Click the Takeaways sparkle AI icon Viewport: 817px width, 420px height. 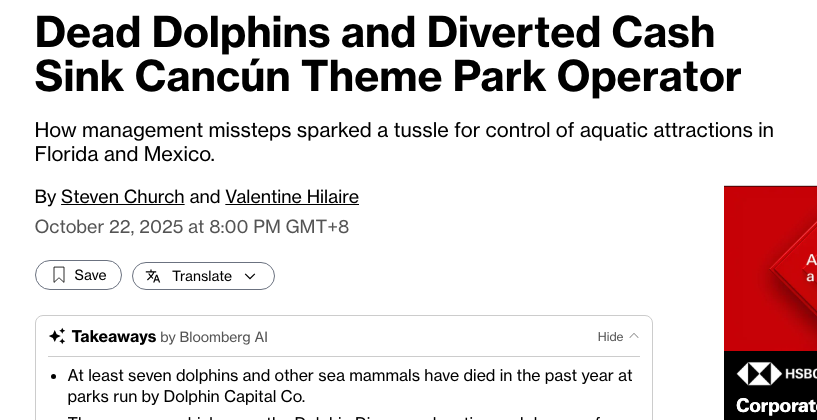pyautogui.click(x=57, y=337)
